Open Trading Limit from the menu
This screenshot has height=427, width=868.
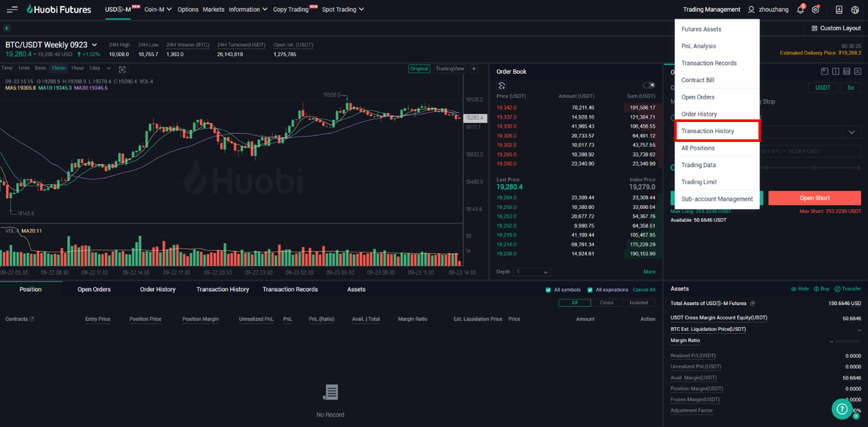(x=717, y=182)
